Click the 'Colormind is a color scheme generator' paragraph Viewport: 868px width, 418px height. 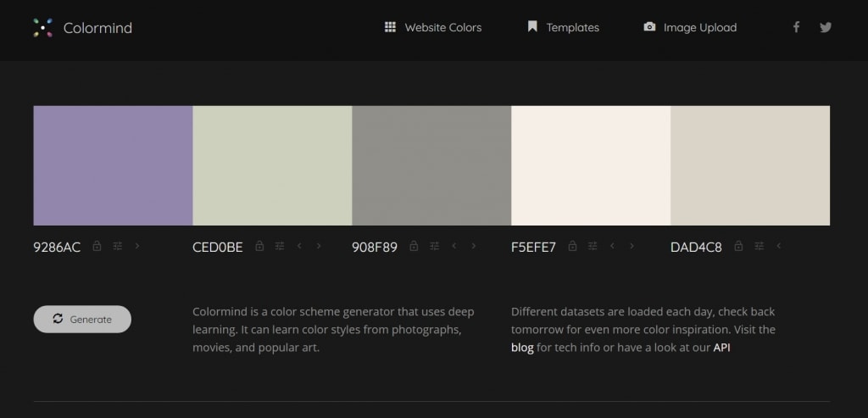(333, 330)
